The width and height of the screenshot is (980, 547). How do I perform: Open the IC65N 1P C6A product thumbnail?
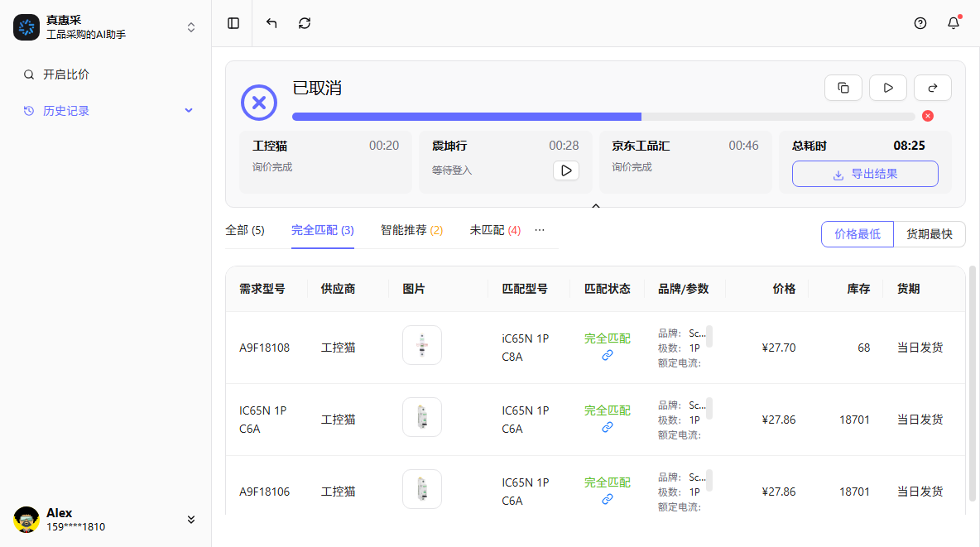[422, 417]
